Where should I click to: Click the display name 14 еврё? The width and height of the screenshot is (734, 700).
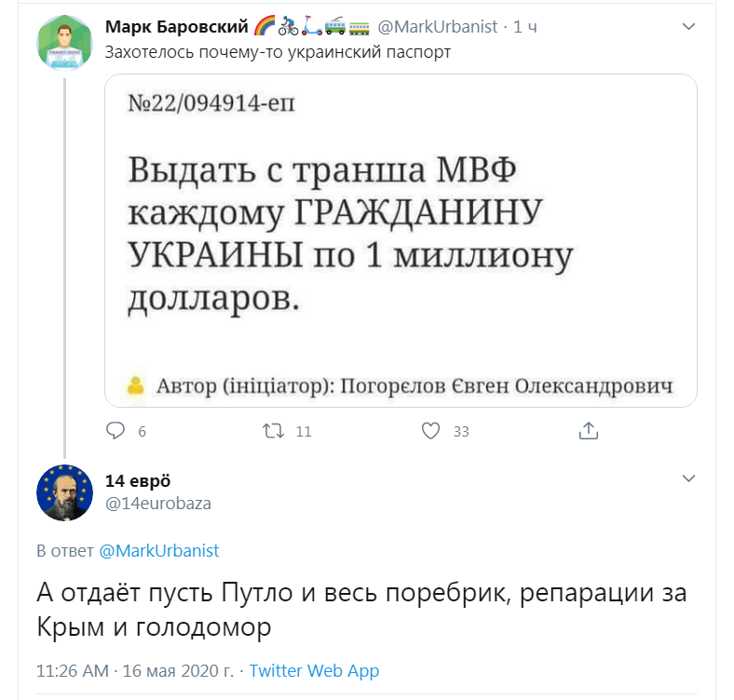click(138, 480)
